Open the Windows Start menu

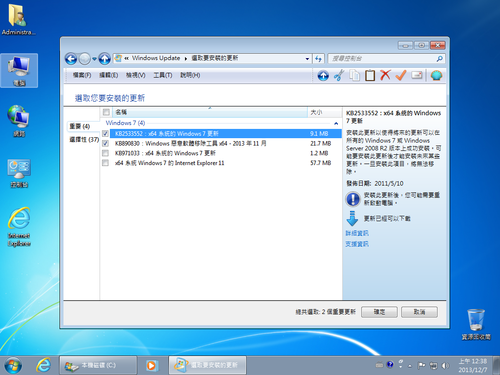tap(13, 365)
